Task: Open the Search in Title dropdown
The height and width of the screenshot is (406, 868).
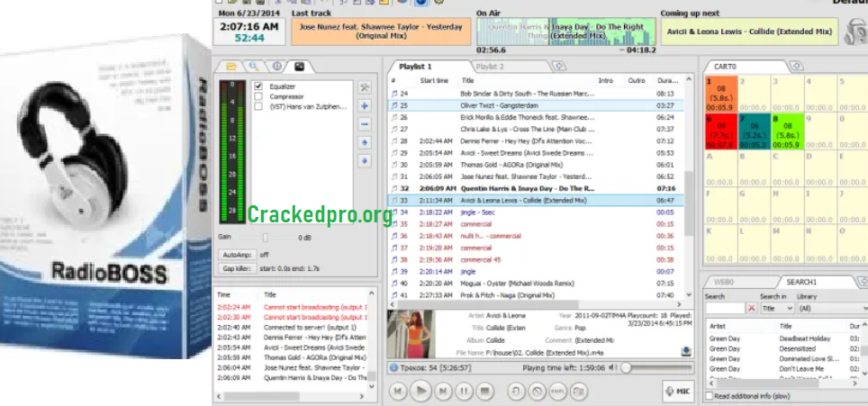Action: [x=778, y=308]
